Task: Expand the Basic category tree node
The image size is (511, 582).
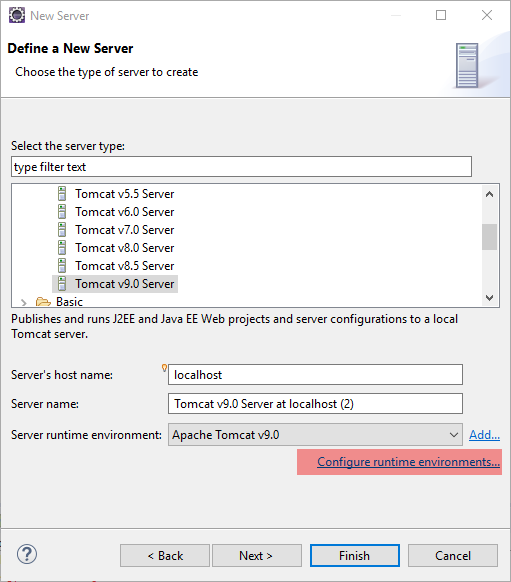Action: (x=24, y=303)
